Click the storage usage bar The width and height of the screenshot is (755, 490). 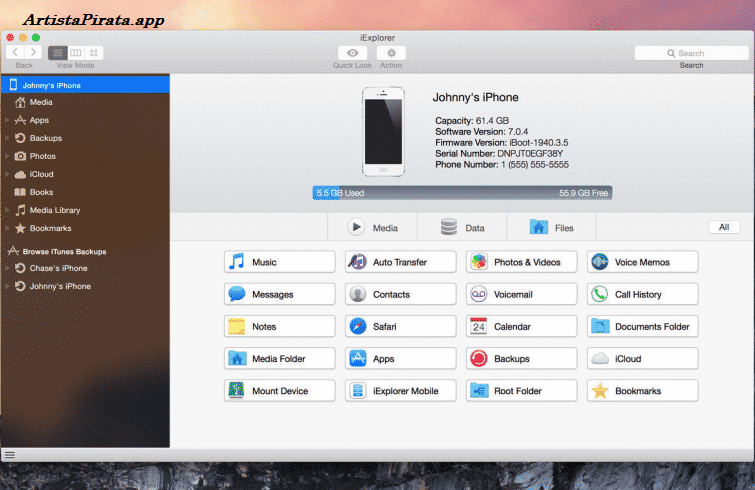click(462, 192)
